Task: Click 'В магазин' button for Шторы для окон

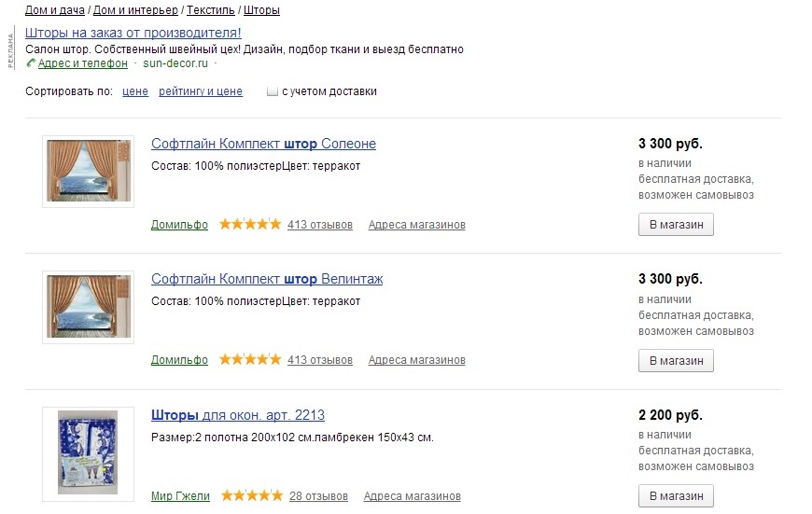Action: click(676, 496)
